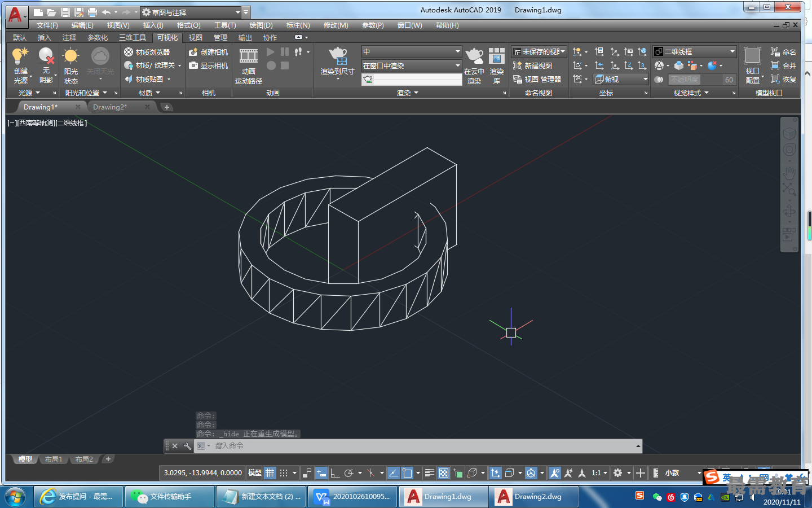
Task: Open render preset dropdown showing 中
Action: tap(412, 51)
